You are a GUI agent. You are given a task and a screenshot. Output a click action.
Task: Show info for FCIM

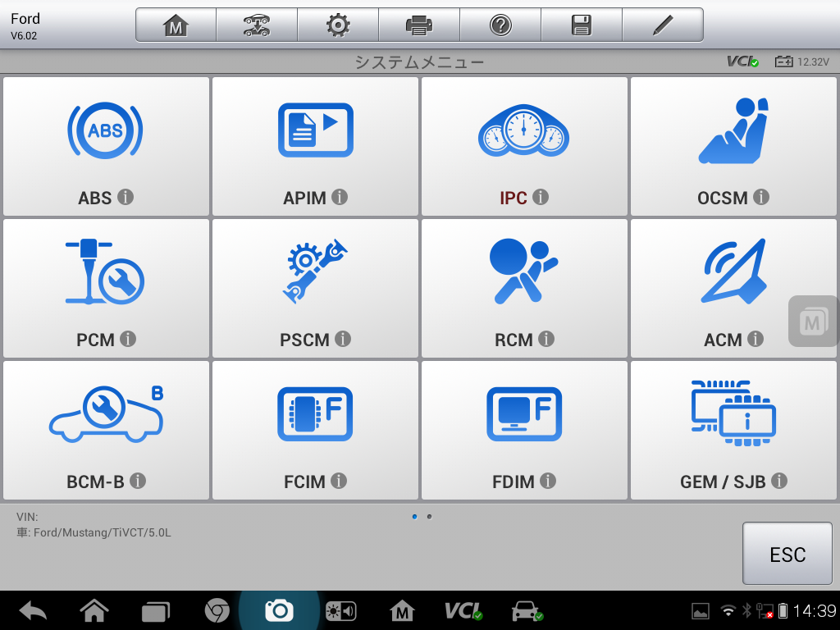coord(339,481)
